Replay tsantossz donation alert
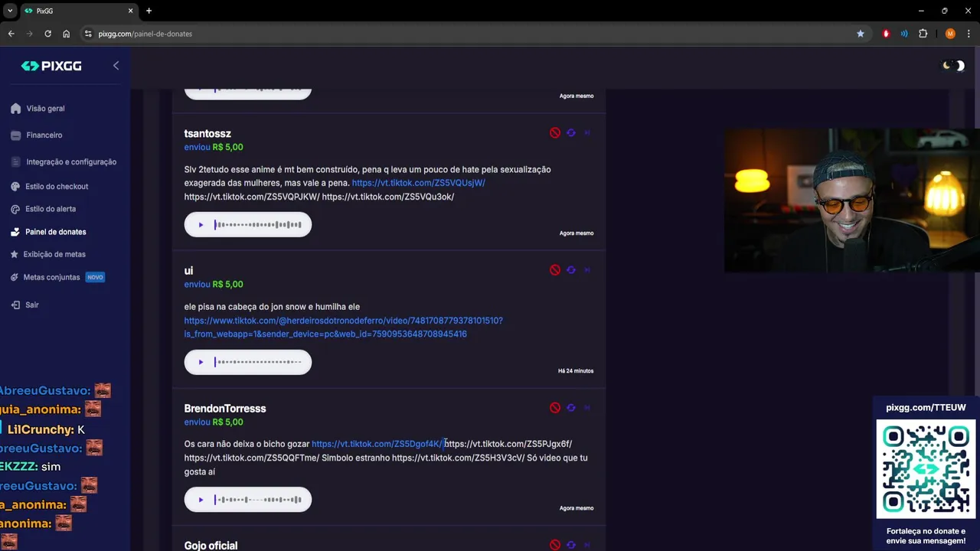Image resolution: width=980 pixels, height=551 pixels. coord(571,132)
